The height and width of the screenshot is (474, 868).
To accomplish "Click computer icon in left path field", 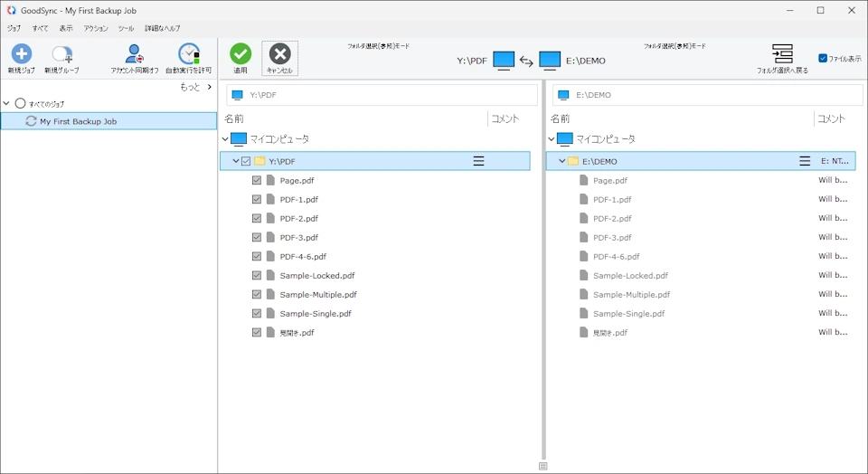I will 238,95.
